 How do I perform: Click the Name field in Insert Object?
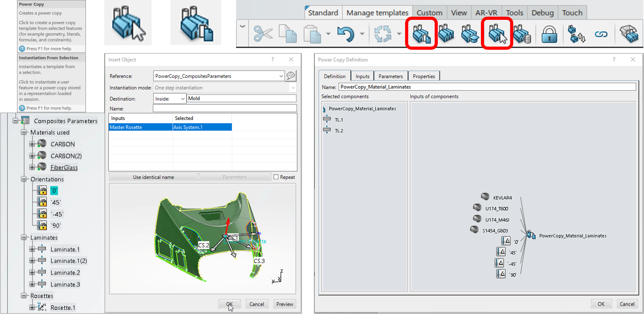224,108
